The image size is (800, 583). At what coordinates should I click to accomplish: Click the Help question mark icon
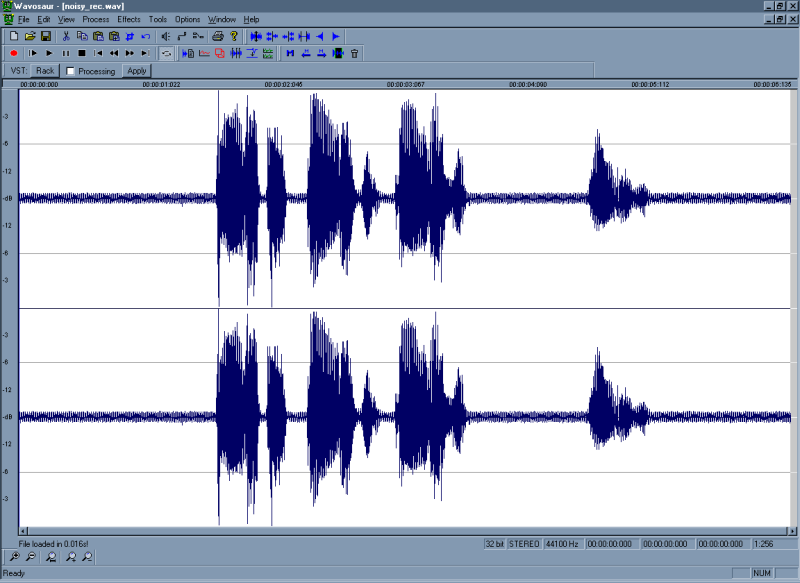(x=233, y=36)
